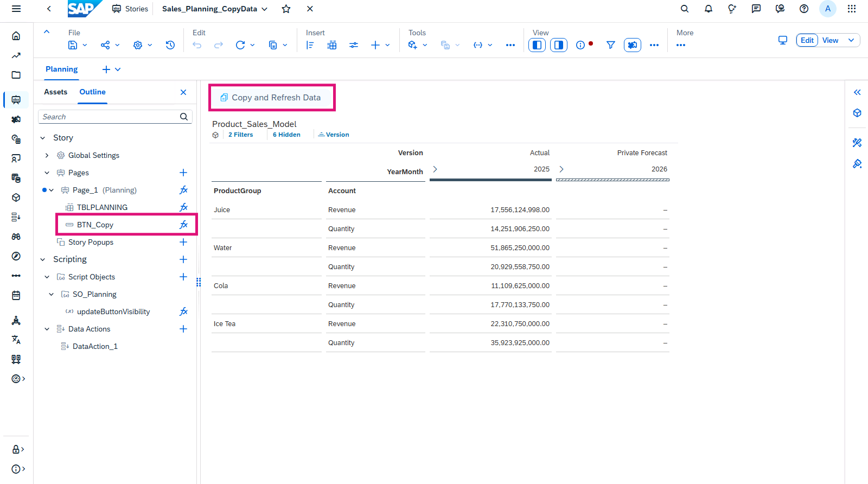Open the More group ellipsis menu

coord(681,45)
